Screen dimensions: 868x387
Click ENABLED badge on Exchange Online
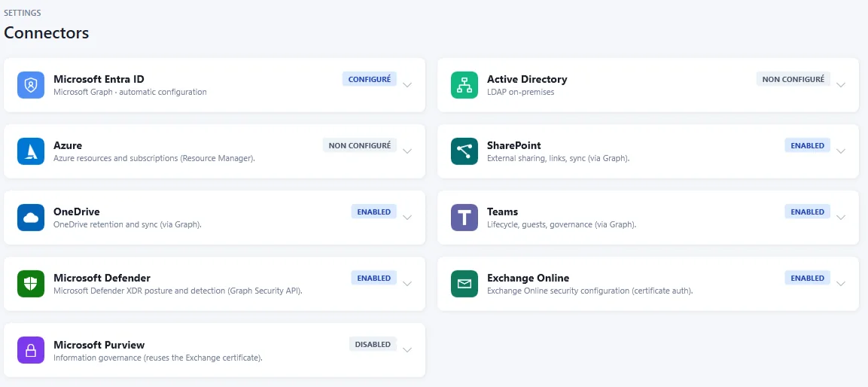point(807,279)
